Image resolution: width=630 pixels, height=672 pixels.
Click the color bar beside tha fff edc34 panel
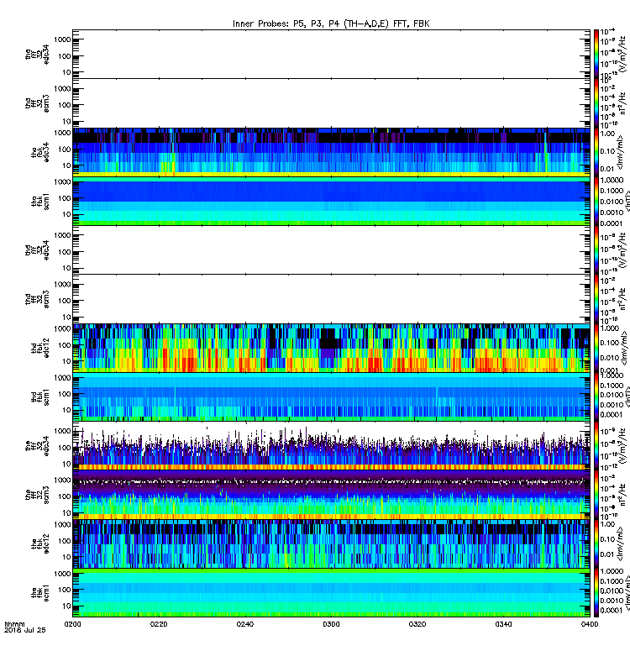coord(596,54)
